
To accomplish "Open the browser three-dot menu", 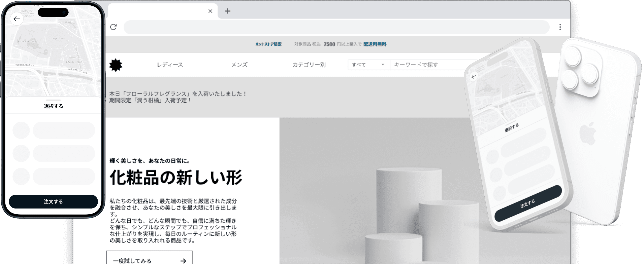I will (x=560, y=27).
